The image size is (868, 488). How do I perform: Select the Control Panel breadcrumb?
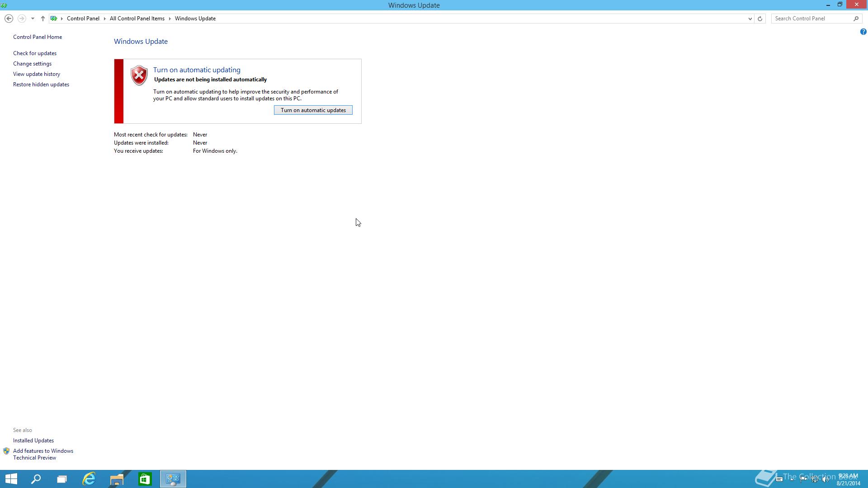(83, 19)
